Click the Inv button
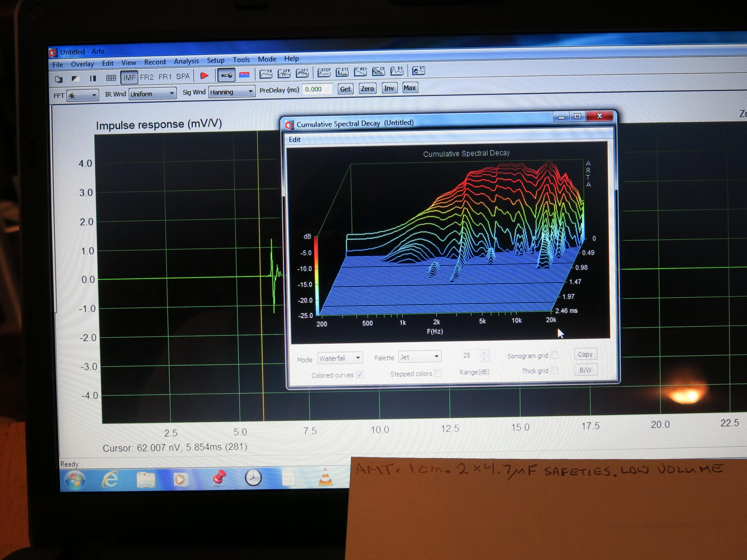747x560 pixels. point(389,88)
